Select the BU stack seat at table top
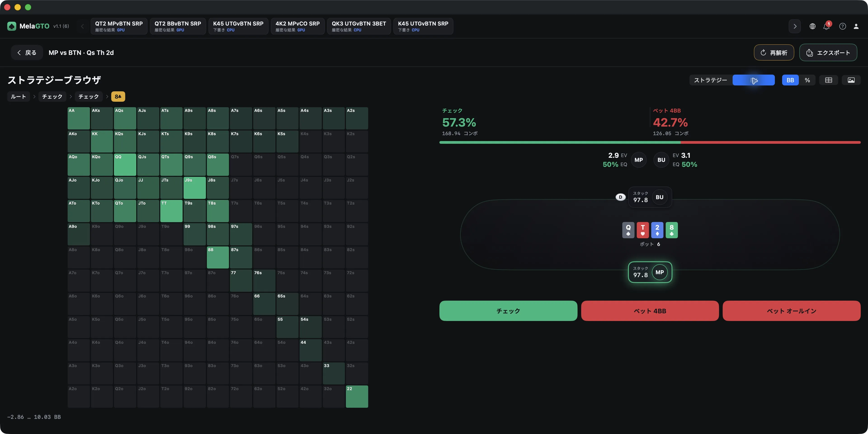The image size is (868, 434). pos(650,197)
